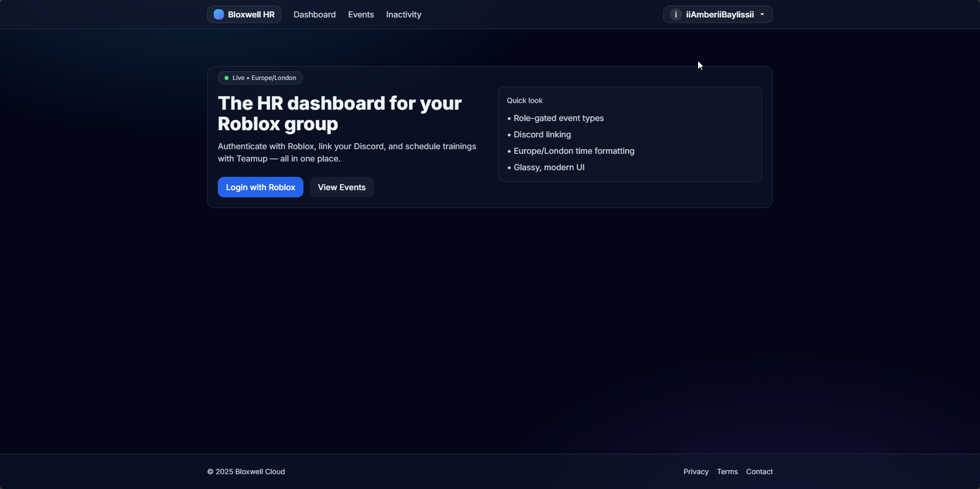Open the Inactivity nav item
Viewport: 980px width, 489px height.
click(x=403, y=14)
